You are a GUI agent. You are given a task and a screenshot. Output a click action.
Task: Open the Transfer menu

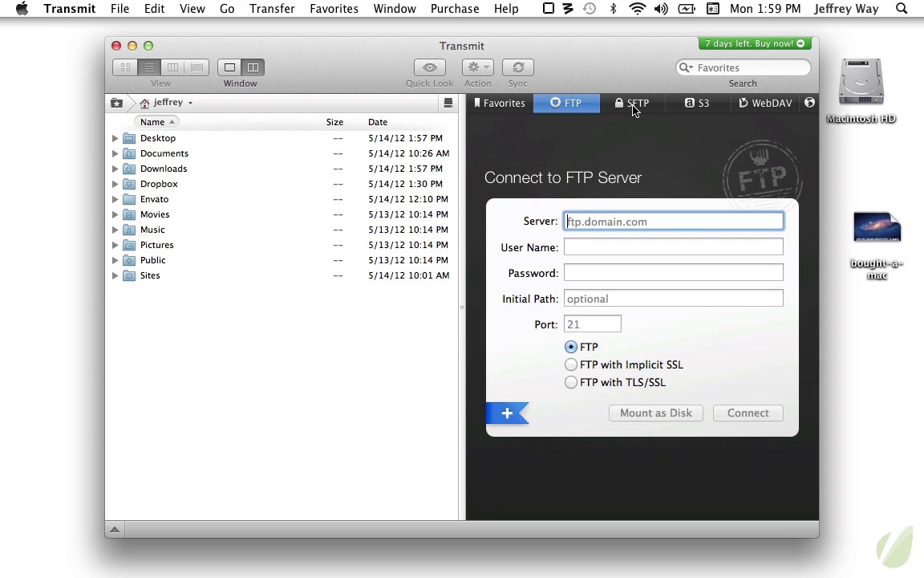pos(272,8)
